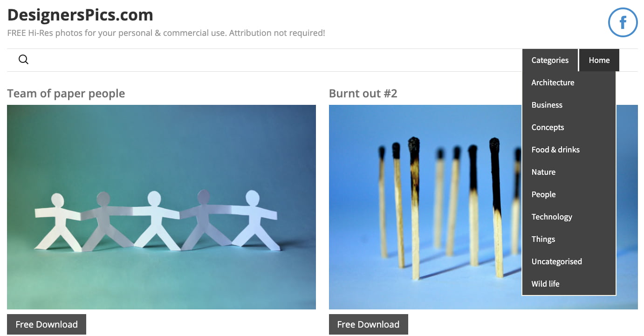This screenshot has width=644, height=336.
Task: Open the Burnt out #2 title link
Action: (363, 93)
